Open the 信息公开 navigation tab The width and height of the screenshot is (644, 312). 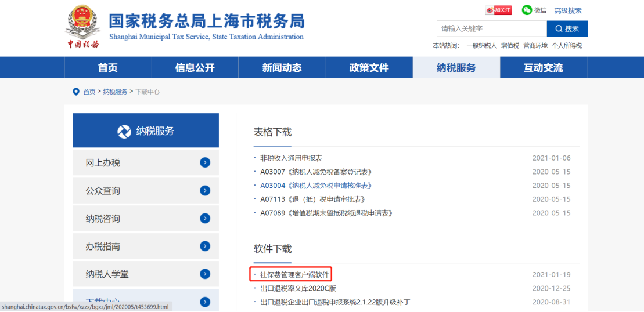[195, 68]
